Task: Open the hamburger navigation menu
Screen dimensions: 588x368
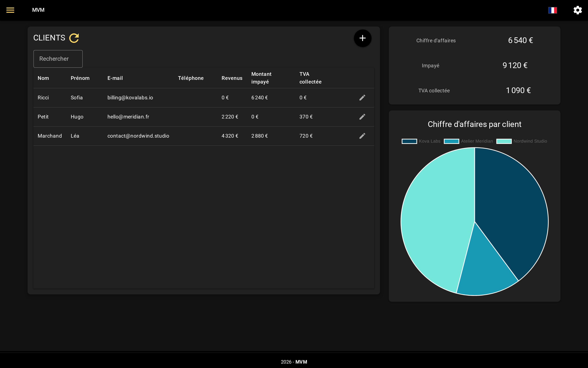Action: 10,10
